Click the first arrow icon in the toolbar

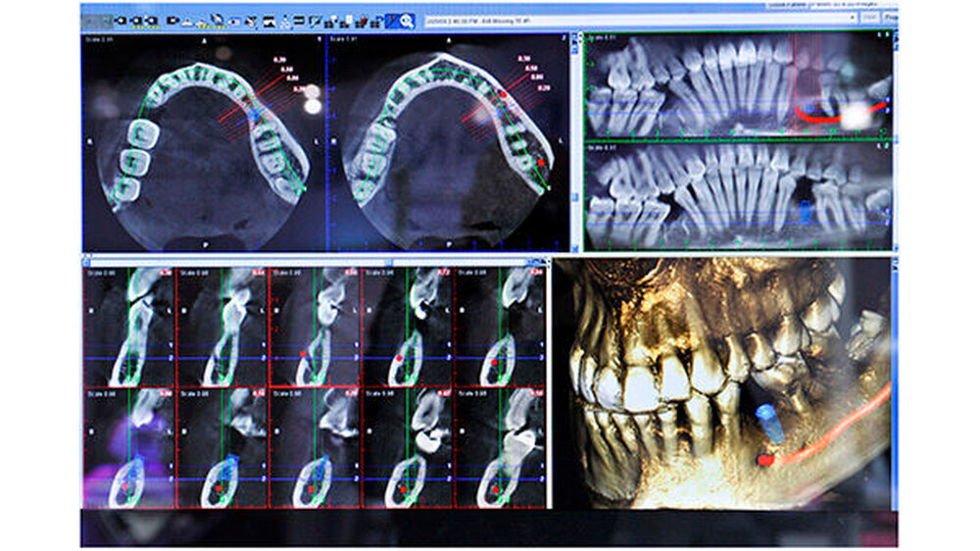click(x=122, y=20)
